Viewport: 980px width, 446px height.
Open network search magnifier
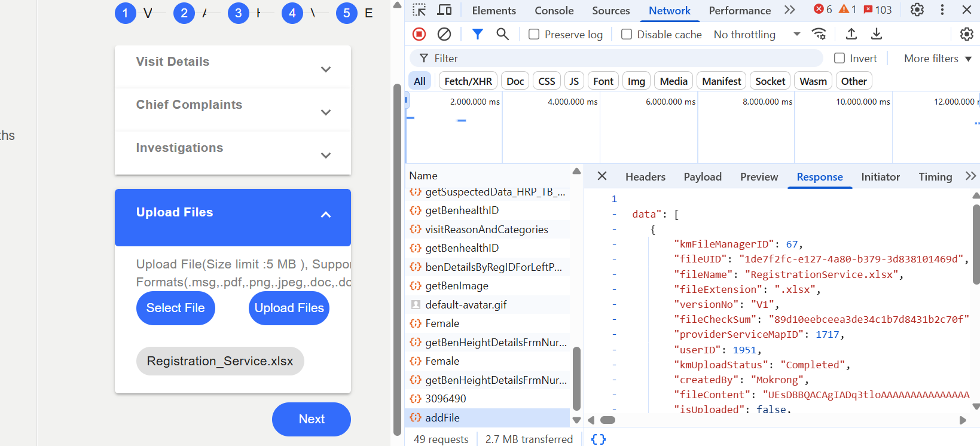[x=503, y=34]
